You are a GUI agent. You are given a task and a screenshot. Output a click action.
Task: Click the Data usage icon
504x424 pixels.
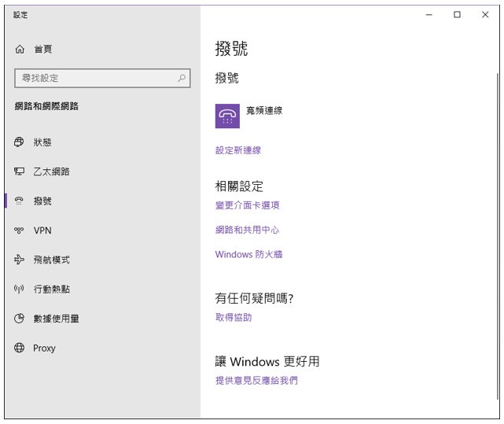(20, 319)
